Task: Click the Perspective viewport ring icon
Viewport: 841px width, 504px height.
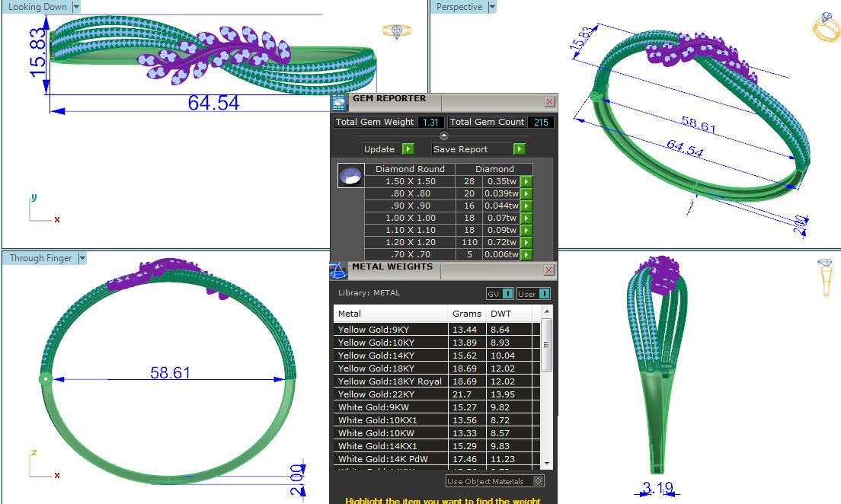Action: tap(826, 27)
